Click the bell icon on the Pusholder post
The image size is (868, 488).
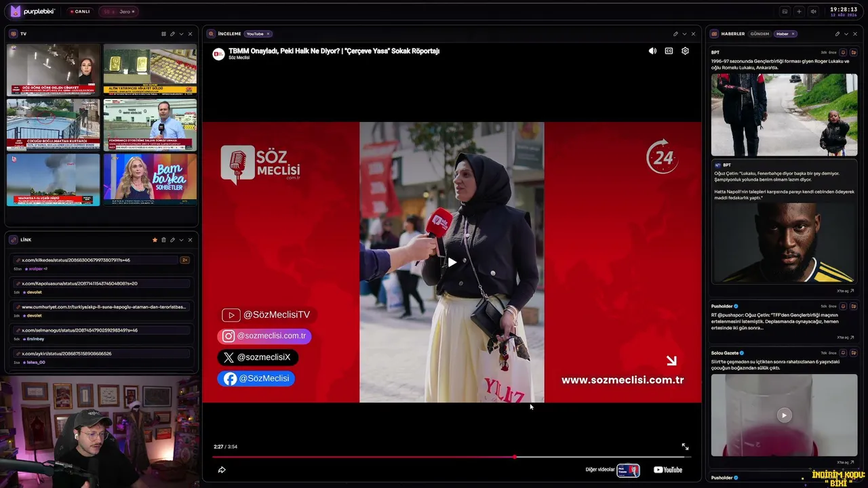[843, 306]
